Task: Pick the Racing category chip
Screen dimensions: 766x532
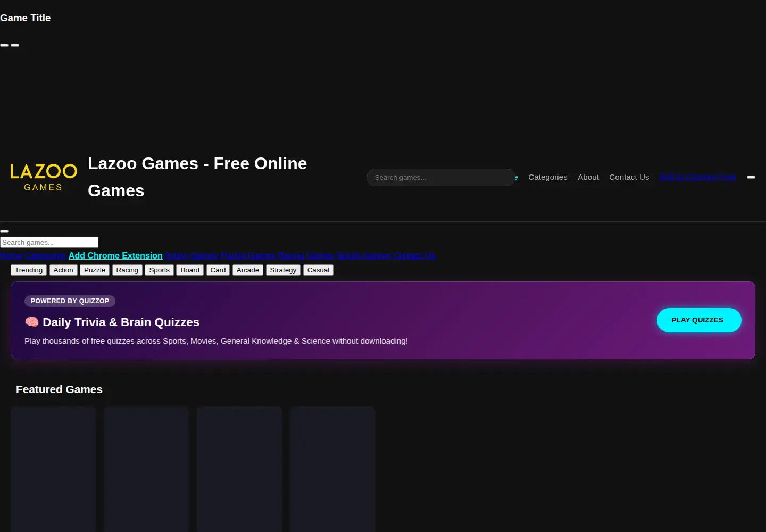Action: (x=127, y=270)
